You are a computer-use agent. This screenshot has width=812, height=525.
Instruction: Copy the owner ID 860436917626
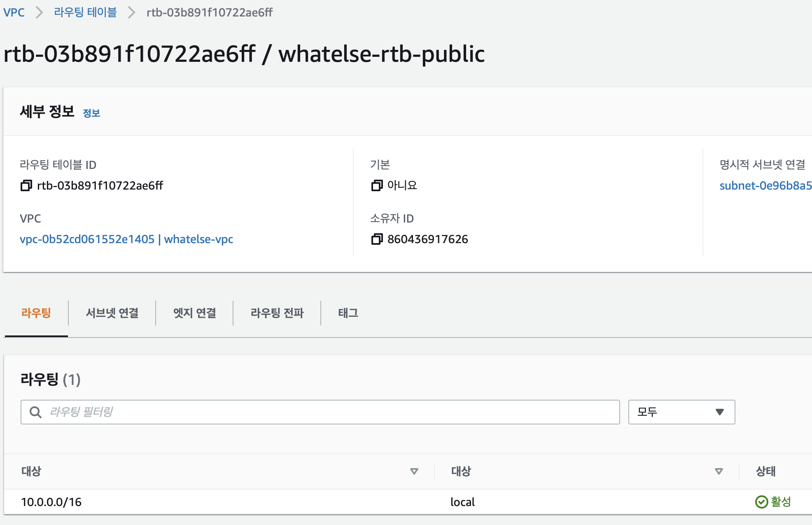point(377,239)
